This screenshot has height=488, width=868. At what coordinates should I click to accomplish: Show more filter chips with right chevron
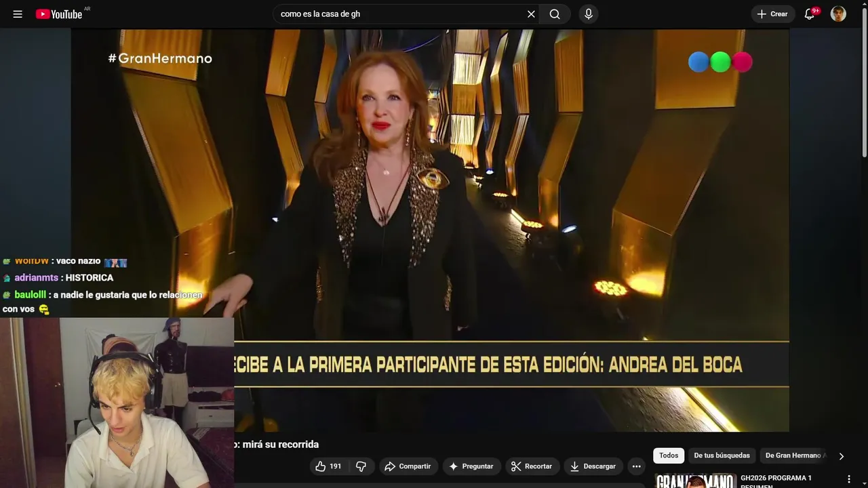click(842, 456)
